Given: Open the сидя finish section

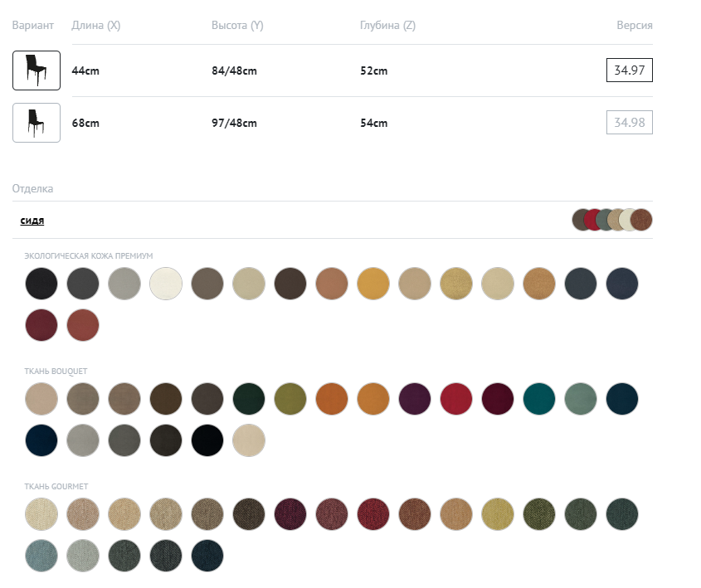Looking at the screenshot, I should coord(32,221).
